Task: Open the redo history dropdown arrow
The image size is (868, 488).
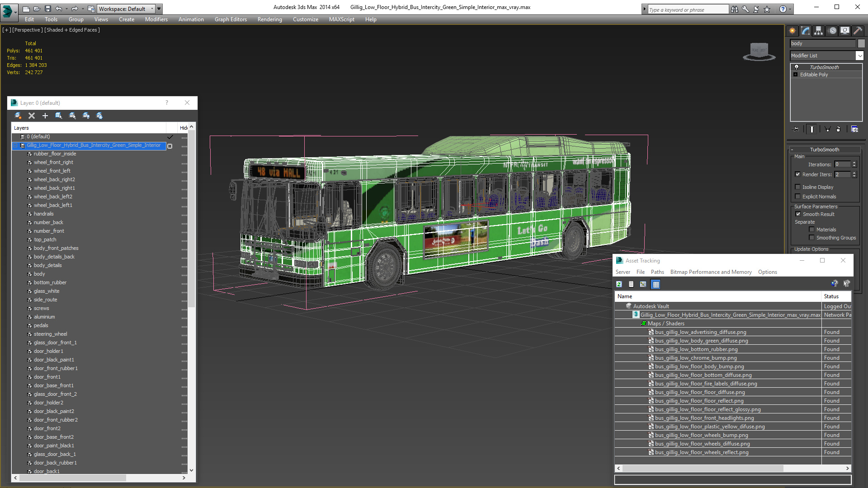Action: [83, 9]
